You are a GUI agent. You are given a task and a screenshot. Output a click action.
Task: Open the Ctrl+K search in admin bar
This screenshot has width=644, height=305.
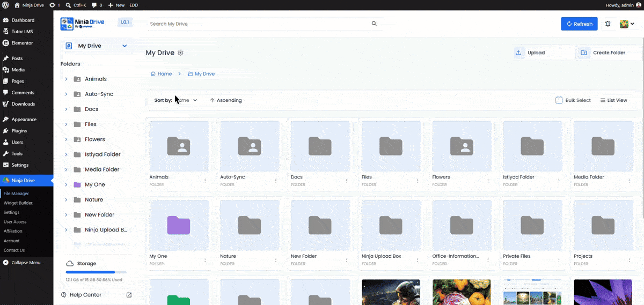pos(76,5)
